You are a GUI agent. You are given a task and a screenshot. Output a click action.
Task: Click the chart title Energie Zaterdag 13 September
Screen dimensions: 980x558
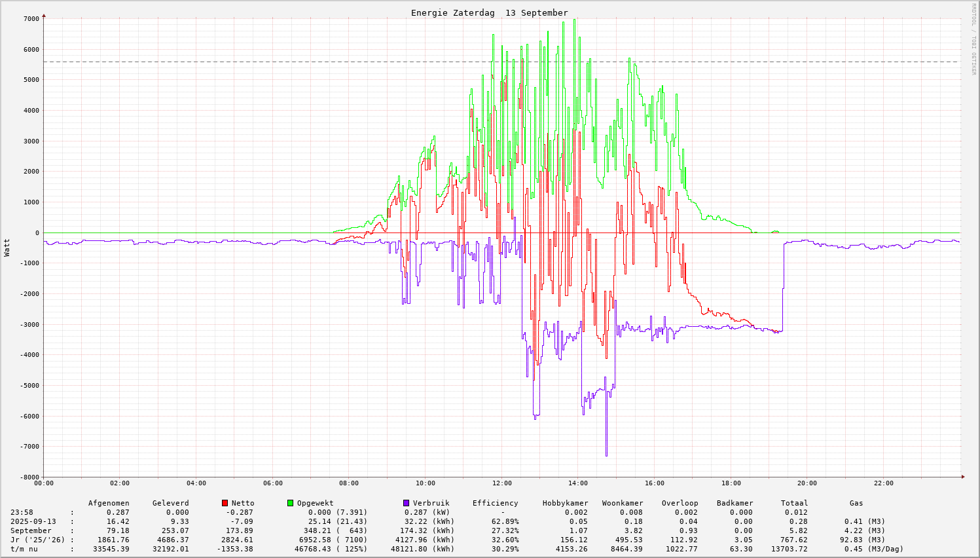pos(489,13)
